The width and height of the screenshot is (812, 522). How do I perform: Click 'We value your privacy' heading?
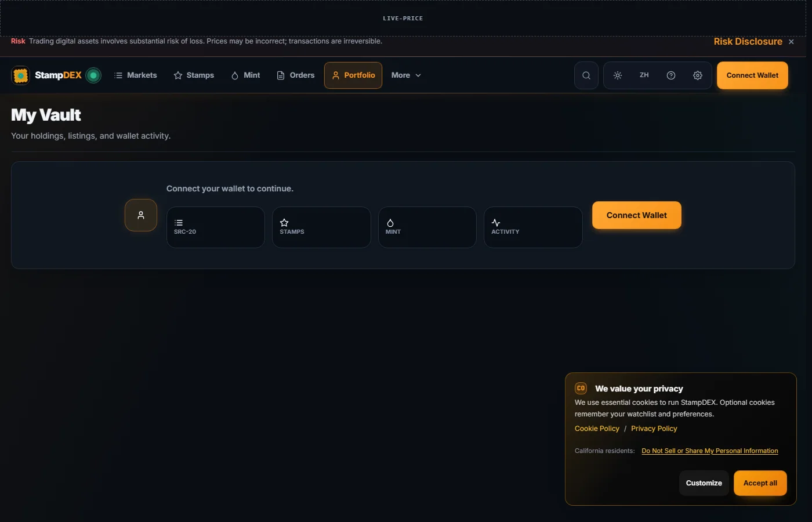coord(639,389)
